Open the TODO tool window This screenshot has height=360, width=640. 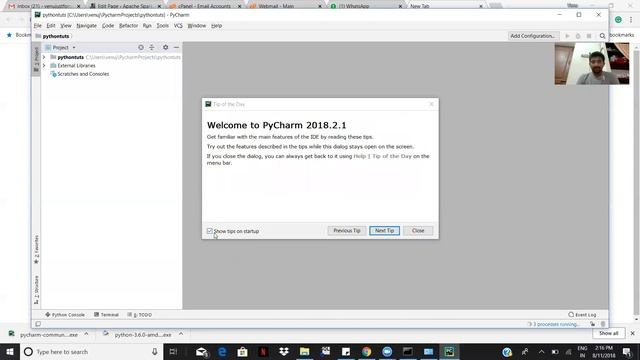140,315
